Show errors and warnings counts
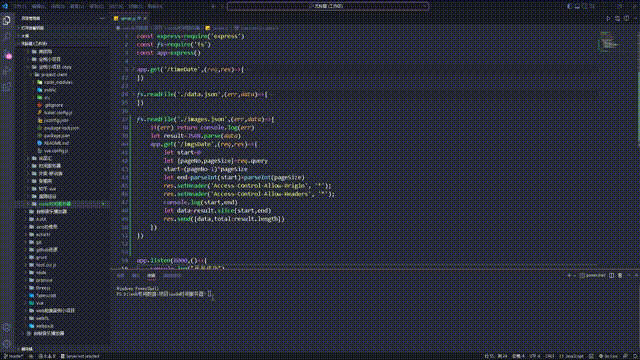Screen dimensions: 640x360 pos(47,356)
